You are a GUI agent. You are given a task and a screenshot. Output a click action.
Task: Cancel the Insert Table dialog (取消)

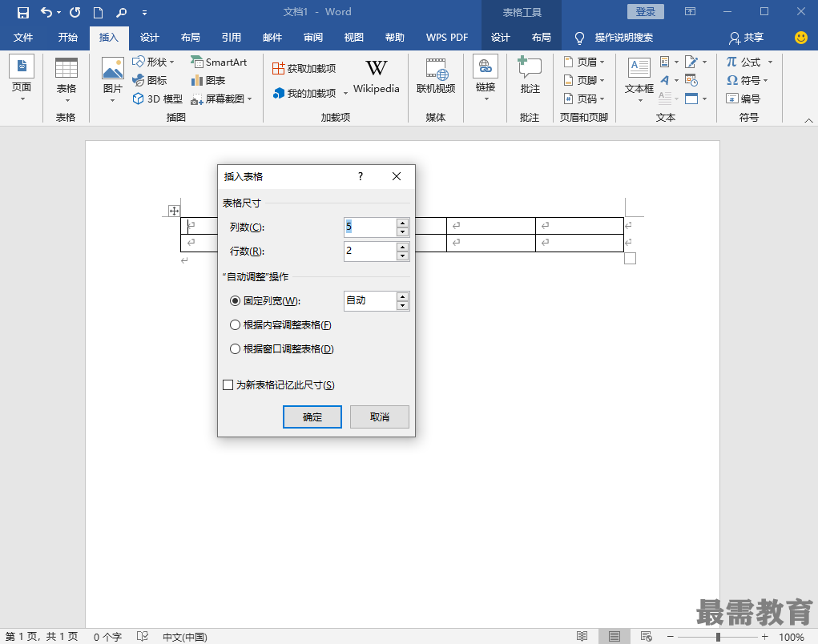coord(380,417)
